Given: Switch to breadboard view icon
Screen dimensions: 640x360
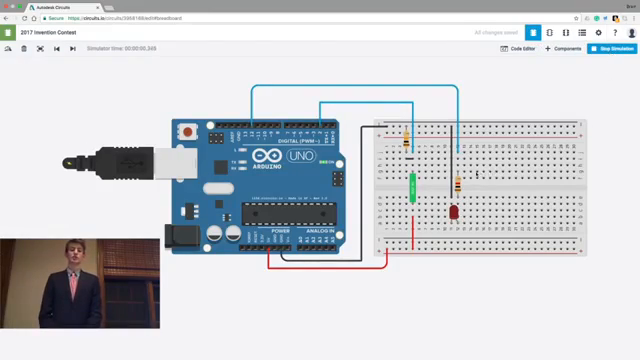Looking at the screenshot, I should (533, 33).
